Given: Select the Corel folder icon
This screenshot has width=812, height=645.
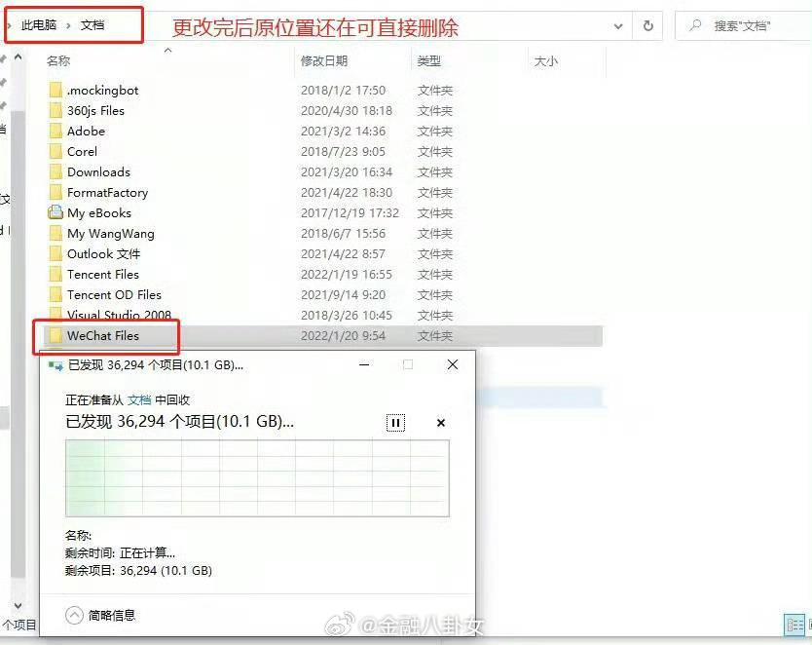Looking at the screenshot, I should [55, 151].
